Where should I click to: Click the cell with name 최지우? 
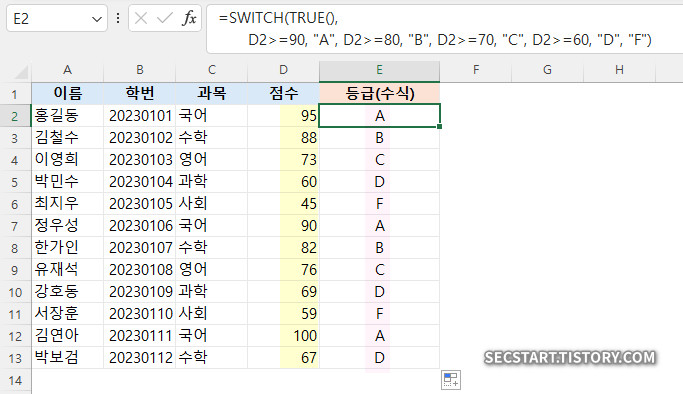point(68,204)
